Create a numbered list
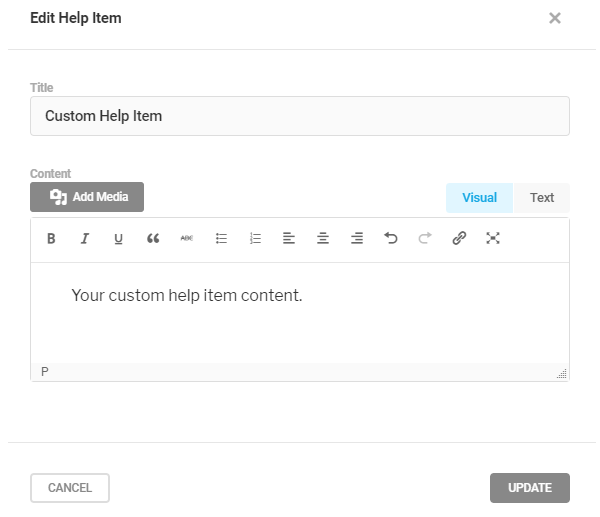600x517 pixels. point(255,238)
